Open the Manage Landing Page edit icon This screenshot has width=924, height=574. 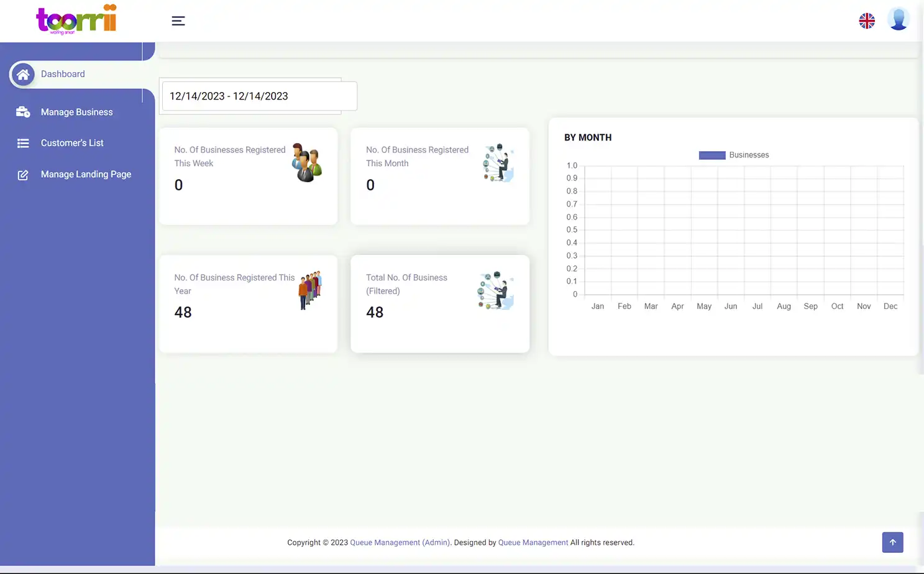coord(23,174)
